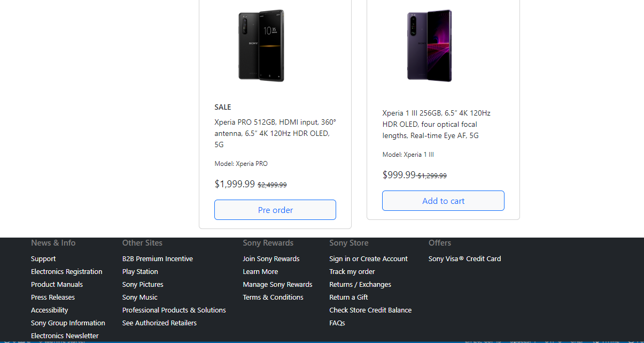This screenshot has height=343, width=644.
Task: View Press Releases page
Action: tap(53, 298)
